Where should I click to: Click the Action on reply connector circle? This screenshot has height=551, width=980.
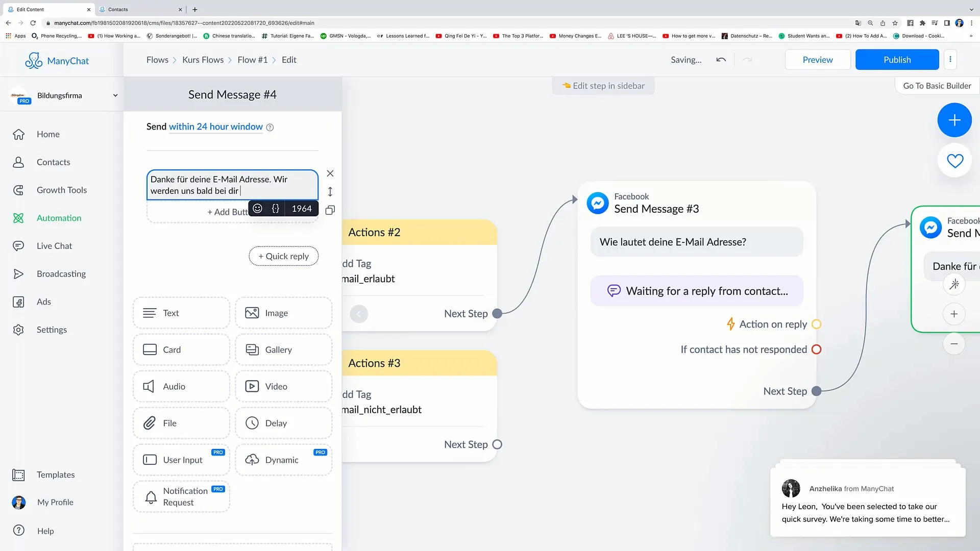pos(816,324)
